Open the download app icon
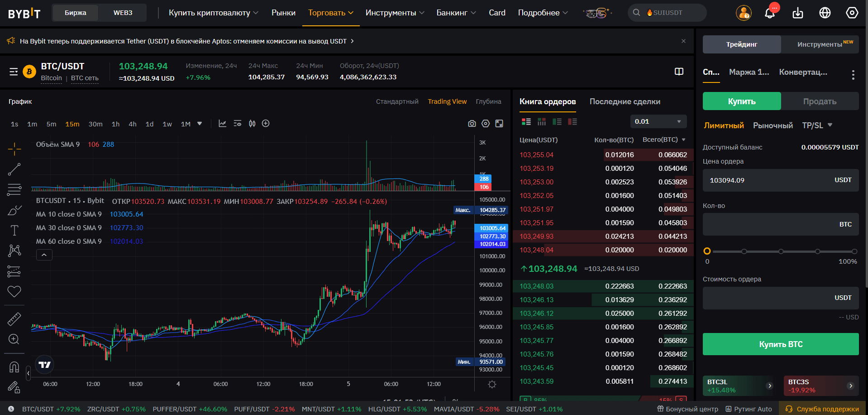Image resolution: width=868 pixels, height=415 pixels. [x=798, y=13]
